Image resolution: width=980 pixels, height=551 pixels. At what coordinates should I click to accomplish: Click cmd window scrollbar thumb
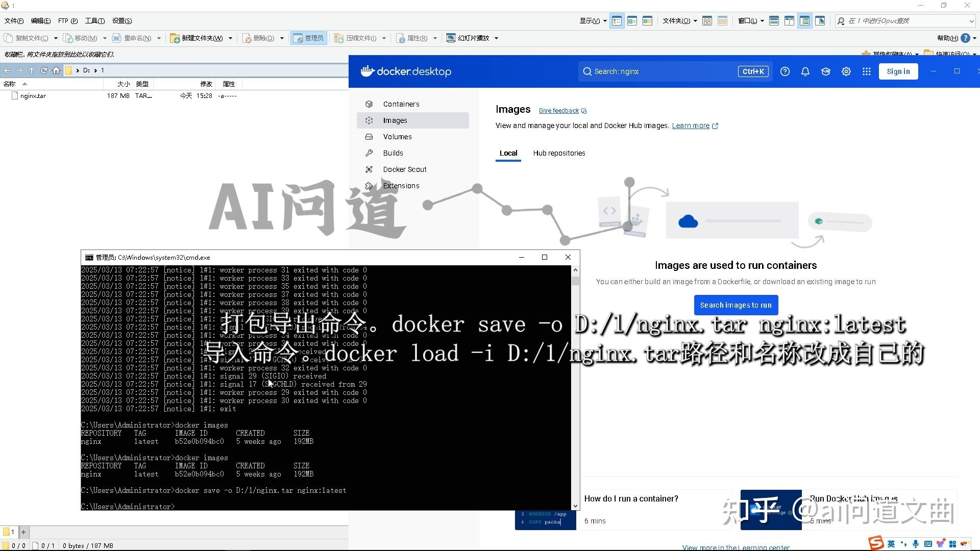575,281
